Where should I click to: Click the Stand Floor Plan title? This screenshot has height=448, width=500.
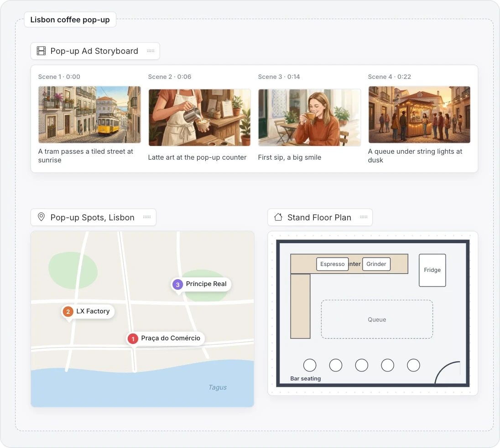point(319,218)
